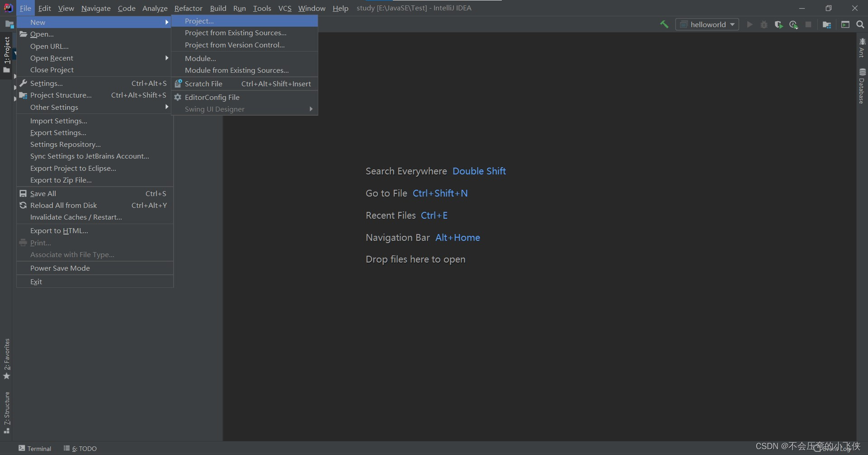
Task: Open the Code menu
Action: point(127,8)
